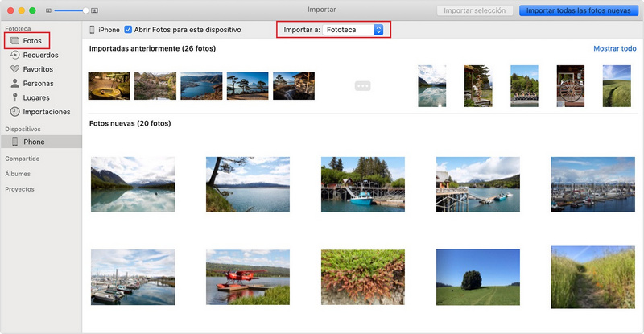Click the small thumbnail size icon
Image resolution: width=644 pixels, height=334 pixels.
click(48, 10)
